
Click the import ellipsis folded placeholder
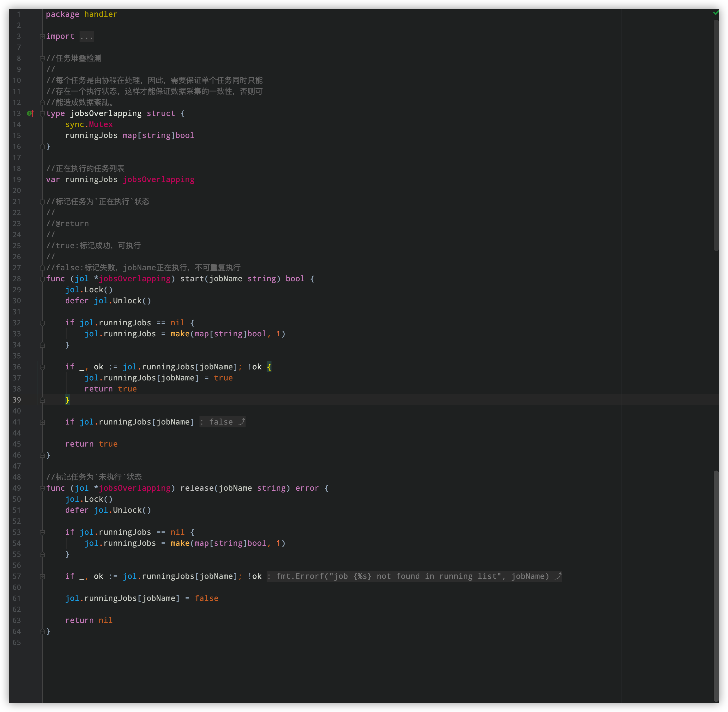tap(87, 36)
